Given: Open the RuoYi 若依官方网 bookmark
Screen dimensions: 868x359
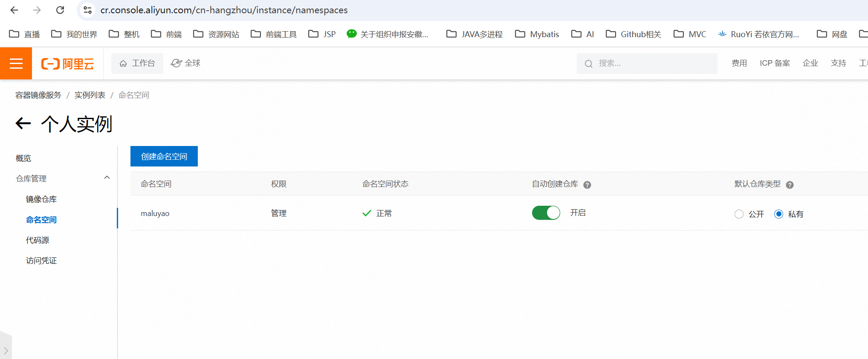Looking at the screenshot, I should (758, 34).
